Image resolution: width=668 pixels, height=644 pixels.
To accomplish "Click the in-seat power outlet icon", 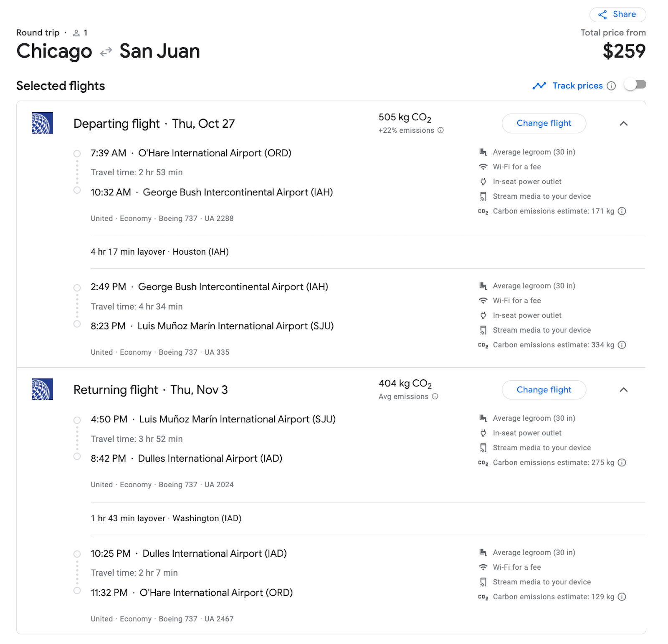I will [x=483, y=182].
